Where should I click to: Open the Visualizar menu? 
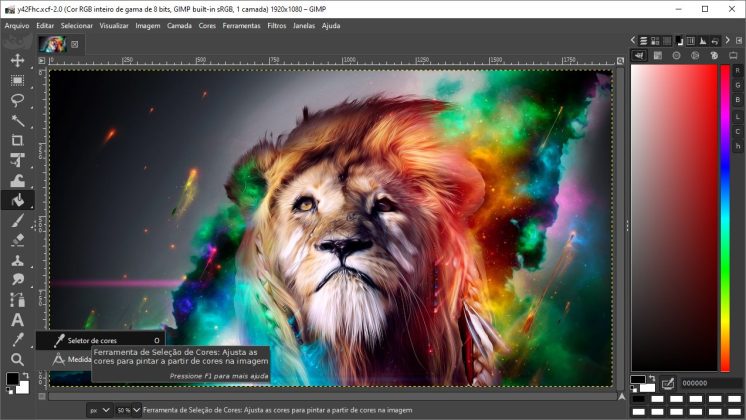coord(114,26)
